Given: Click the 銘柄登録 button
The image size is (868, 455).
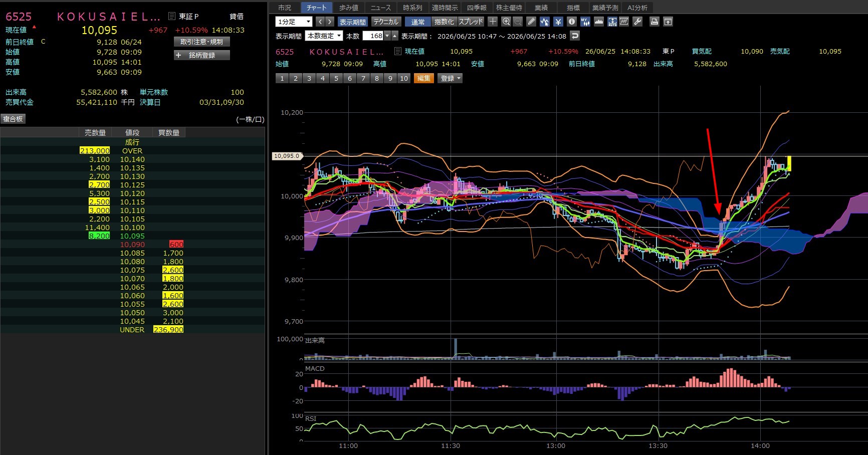Looking at the screenshot, I should pyautogui.click(x=202, y=55).
